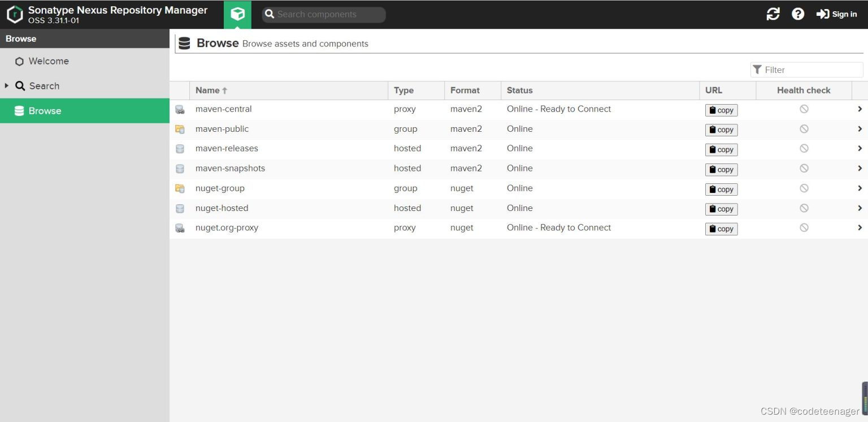Select the nuget-group repository name
Viewport: 868px width, 422px height.
[220, 188]
